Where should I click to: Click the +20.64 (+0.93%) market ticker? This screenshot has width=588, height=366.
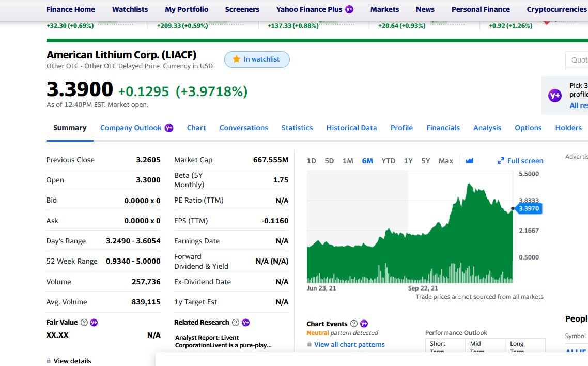click(402, 26)
